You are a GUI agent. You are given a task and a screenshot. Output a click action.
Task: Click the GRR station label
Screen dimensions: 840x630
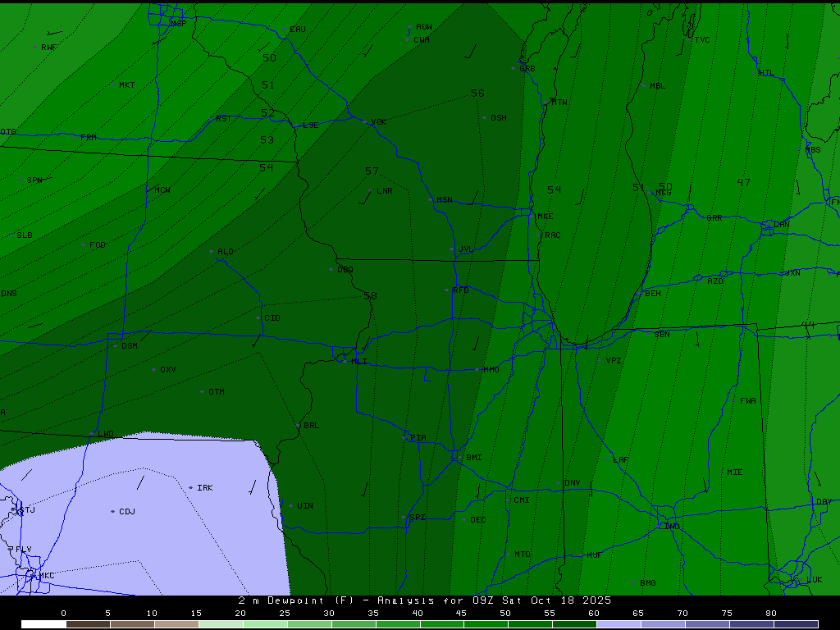point(714,218)
